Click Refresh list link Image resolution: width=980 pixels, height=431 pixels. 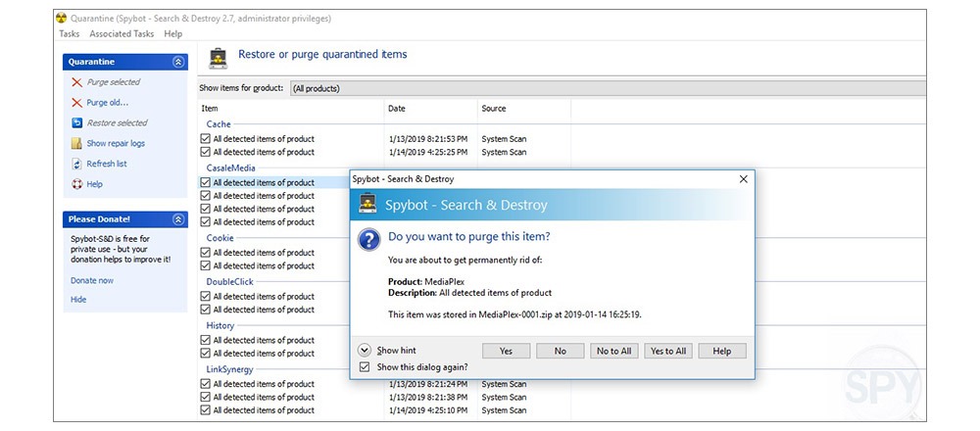coord(107,164)
